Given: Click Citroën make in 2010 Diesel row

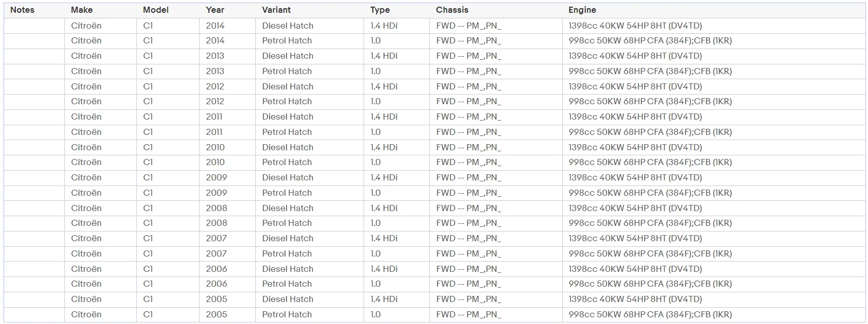Looking at the screenshot, I should [86, 147].
